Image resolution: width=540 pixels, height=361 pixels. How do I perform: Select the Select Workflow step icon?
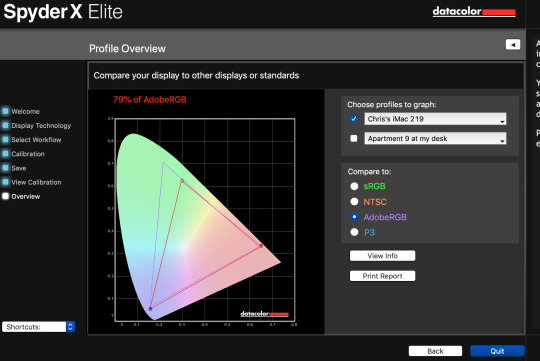5,140
